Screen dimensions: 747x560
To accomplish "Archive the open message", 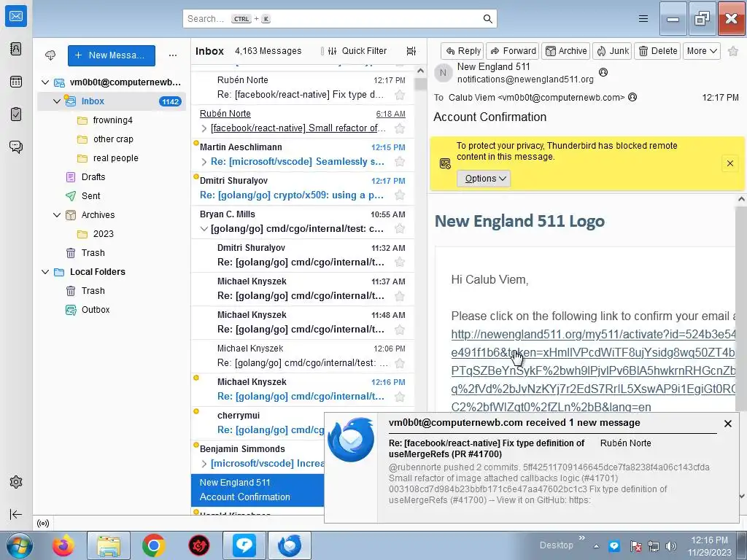I will pyautogui.click(x=566, y=51).
